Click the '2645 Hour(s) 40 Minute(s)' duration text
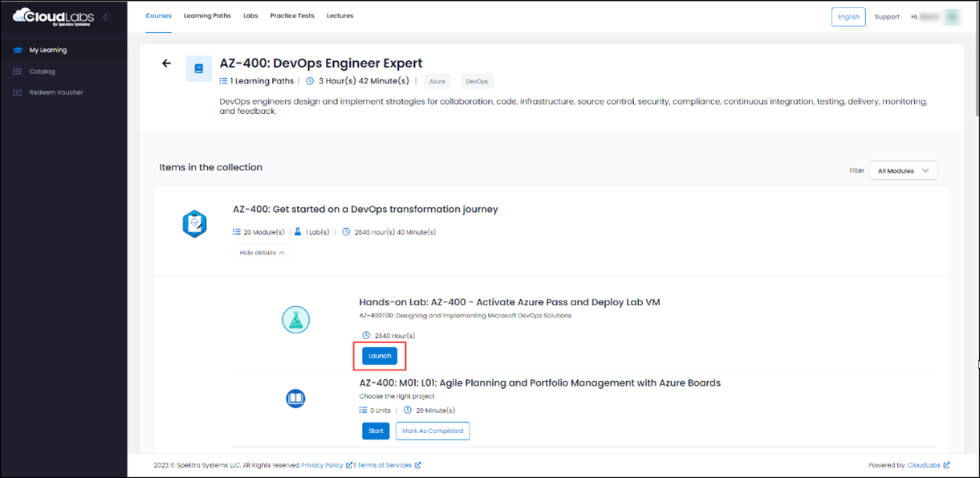 pyautogui.click(x=395, y=232)
